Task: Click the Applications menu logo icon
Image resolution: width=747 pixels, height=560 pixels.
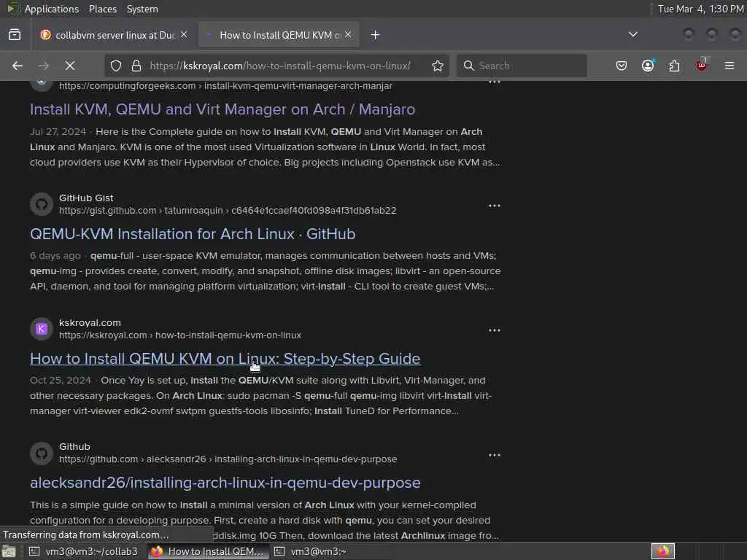Action: pos(13,9)
